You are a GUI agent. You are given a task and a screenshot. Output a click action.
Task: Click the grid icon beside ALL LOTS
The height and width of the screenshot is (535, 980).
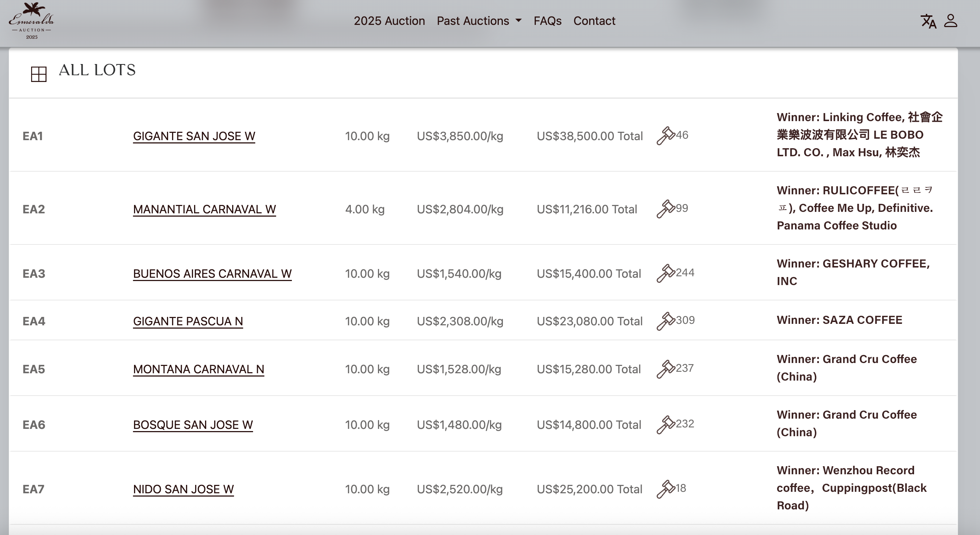[x=39, y=74]
